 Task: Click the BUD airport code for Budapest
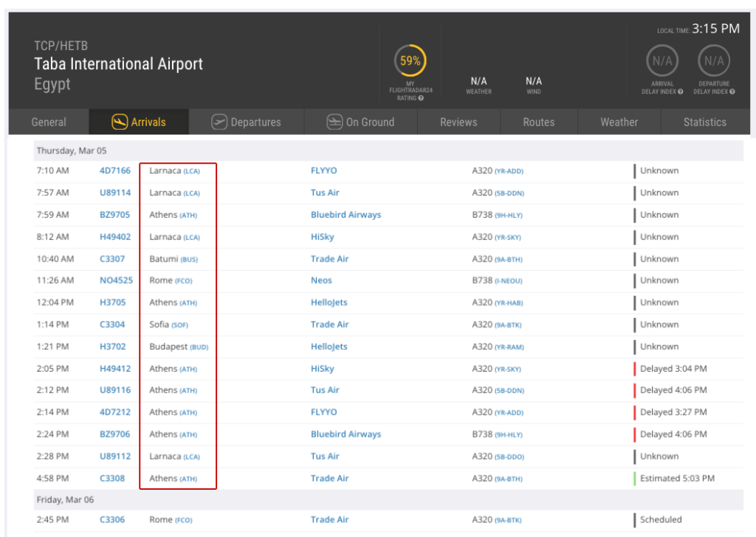199,347
